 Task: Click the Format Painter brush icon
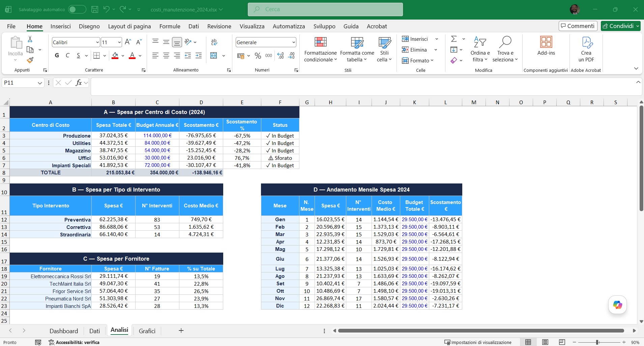30,60
